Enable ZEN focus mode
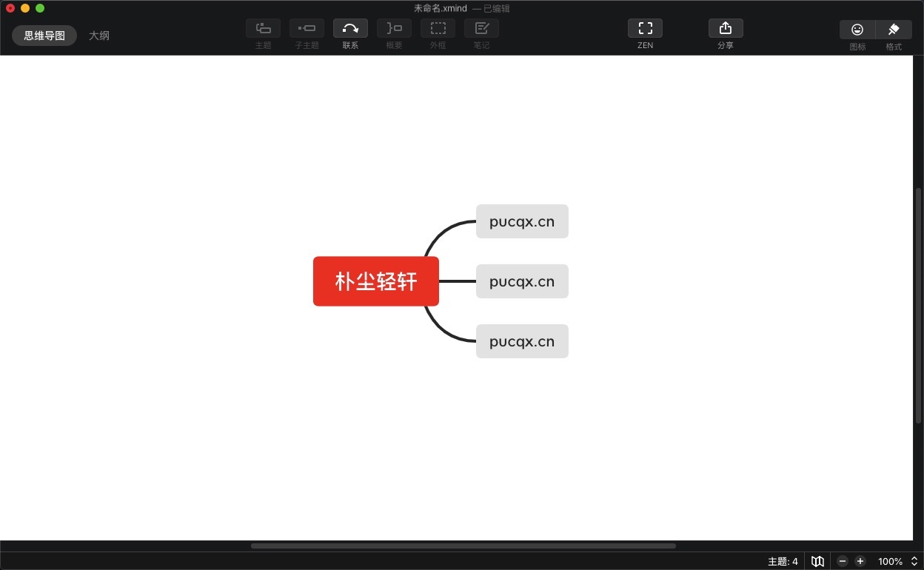The height and width of the screenshot is (570, 924). (x=645, y=30)
